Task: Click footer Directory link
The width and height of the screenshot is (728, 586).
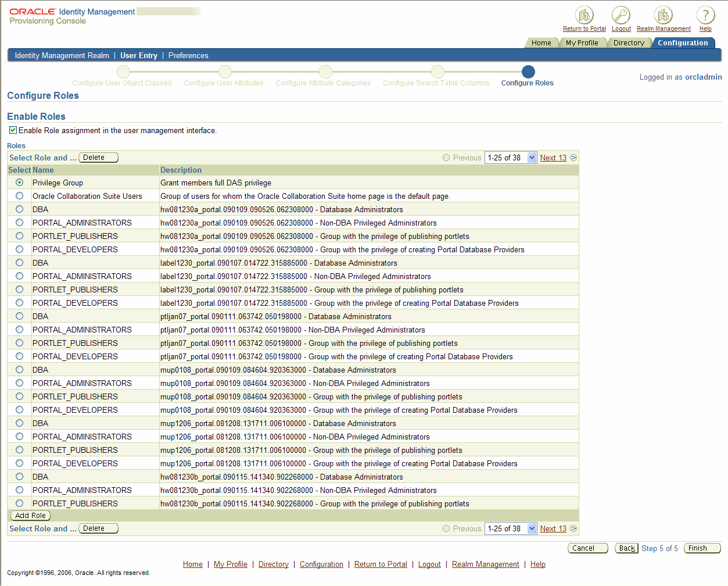Action: [274, 564]
